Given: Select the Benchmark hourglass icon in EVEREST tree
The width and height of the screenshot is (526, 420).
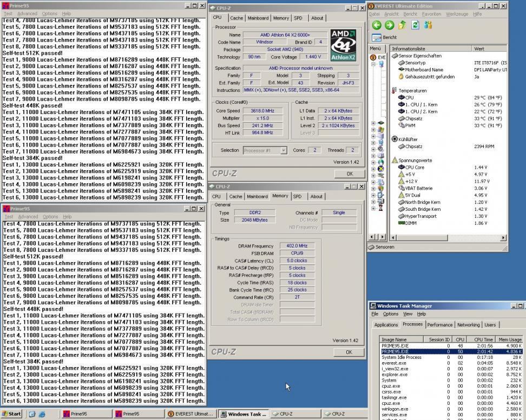Looking at the screenshot, I should click(x=381, y=208).
